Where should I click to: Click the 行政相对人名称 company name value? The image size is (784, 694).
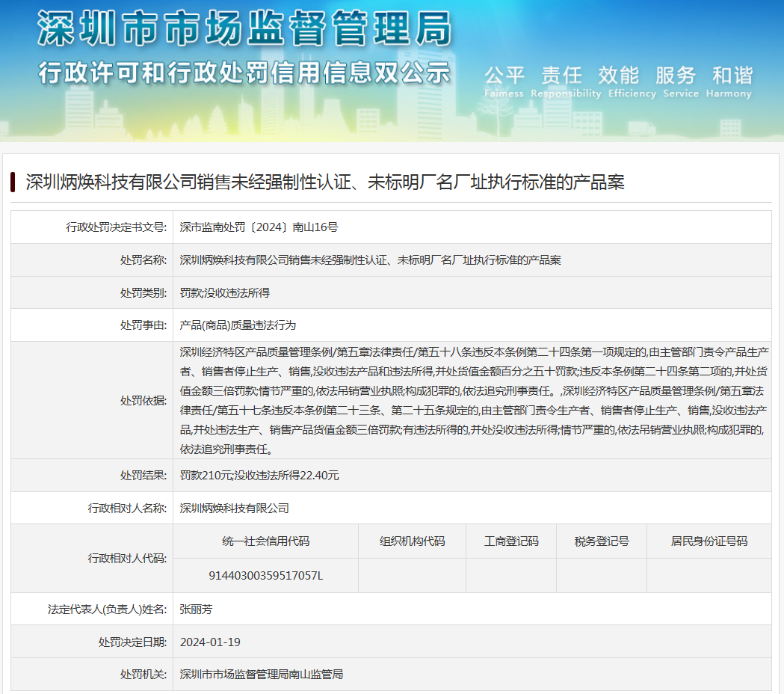point(234,508)
